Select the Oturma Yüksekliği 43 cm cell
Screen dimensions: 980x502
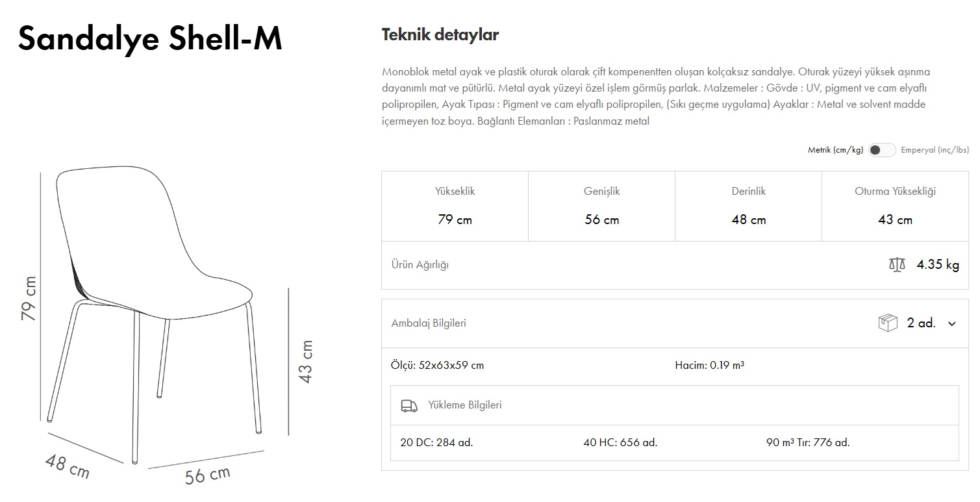tap(895, 206)
